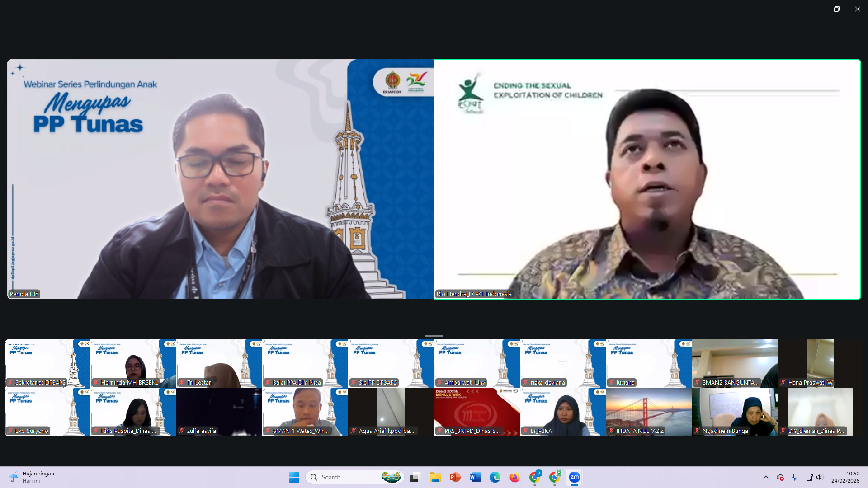Expand hidden system tray icons
This screenshot has height=488, width=868.
coord(765,477)
